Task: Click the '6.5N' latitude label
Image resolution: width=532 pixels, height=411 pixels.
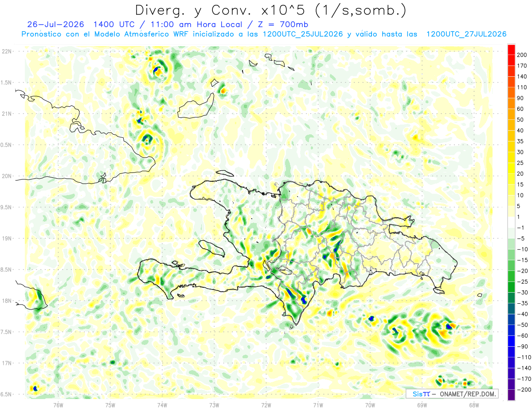Action: 6,394
